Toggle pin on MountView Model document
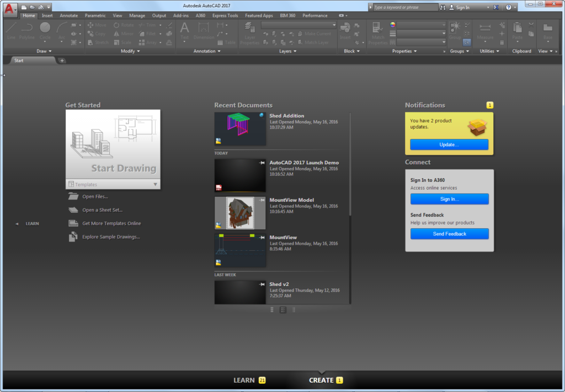The height and width of the screenshot is (392, 565). 262,200
